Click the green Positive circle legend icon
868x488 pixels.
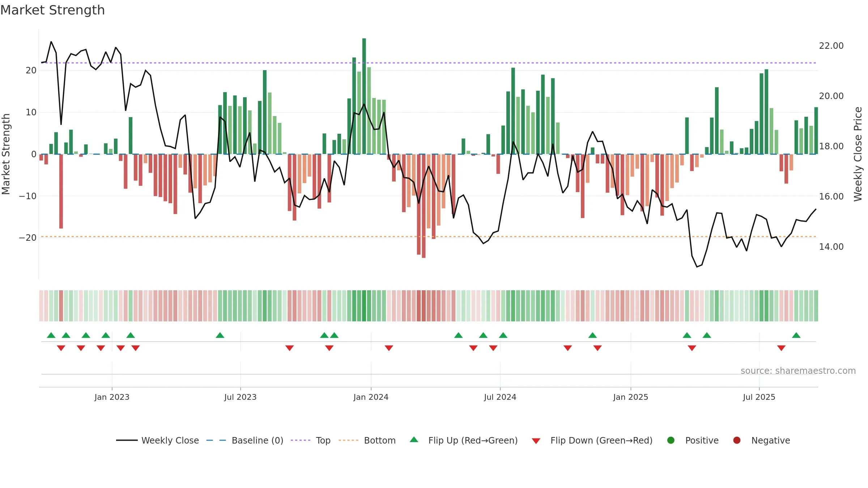pyautogui.click(x=671, y=440)
